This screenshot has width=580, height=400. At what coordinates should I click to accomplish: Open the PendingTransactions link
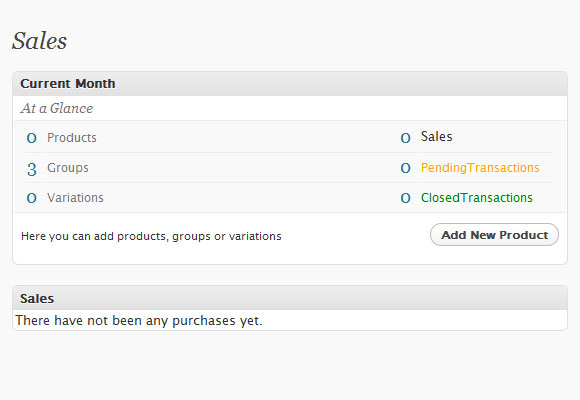(480, 168)
